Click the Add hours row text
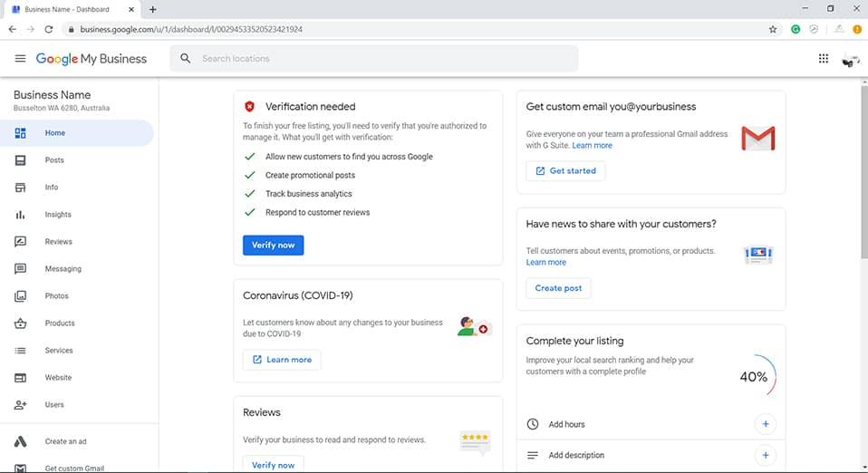Viewport: 868px width, 473px height. click(x=566, y=424)
